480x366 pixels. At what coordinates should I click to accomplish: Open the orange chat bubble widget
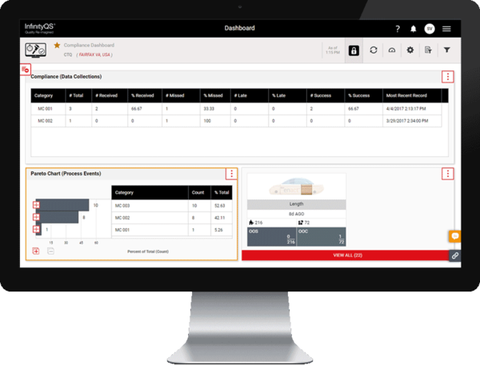455,236
